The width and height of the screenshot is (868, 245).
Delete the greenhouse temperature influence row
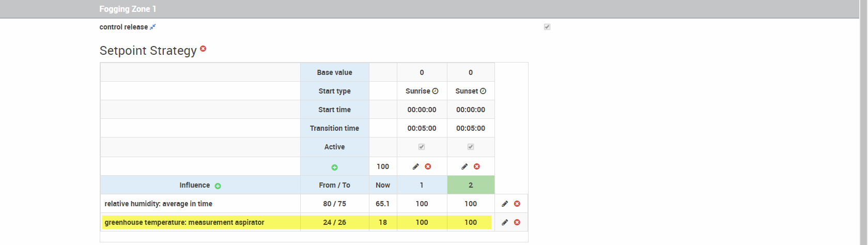(x=517, y=222)
